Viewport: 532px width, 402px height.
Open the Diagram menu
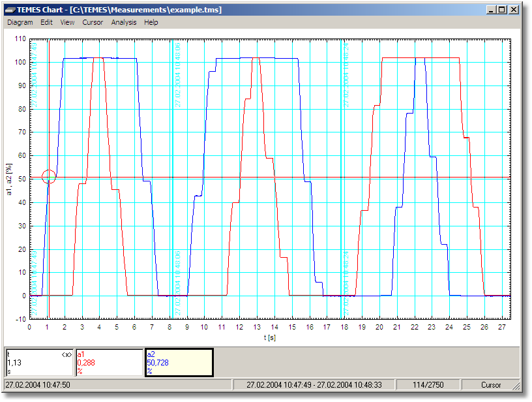tap(20, 22)
